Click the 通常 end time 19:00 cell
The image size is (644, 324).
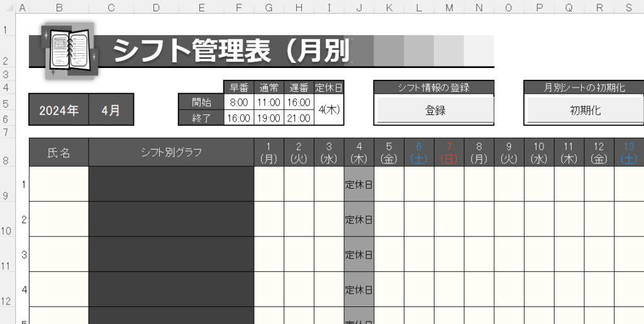(269, 118)
